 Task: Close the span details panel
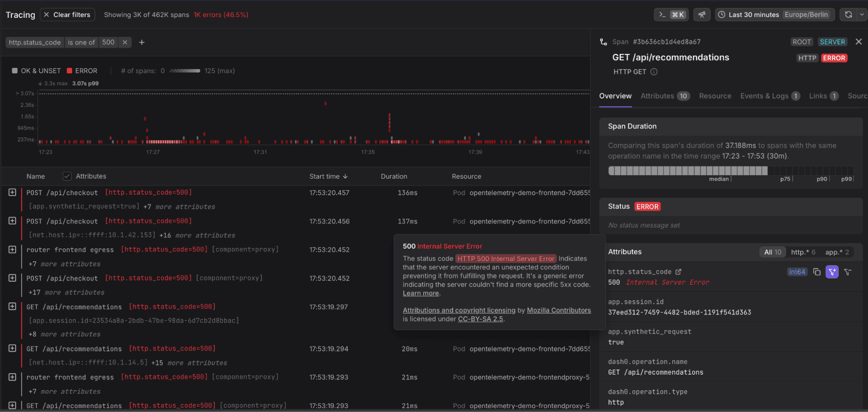[x=858, y=42]
